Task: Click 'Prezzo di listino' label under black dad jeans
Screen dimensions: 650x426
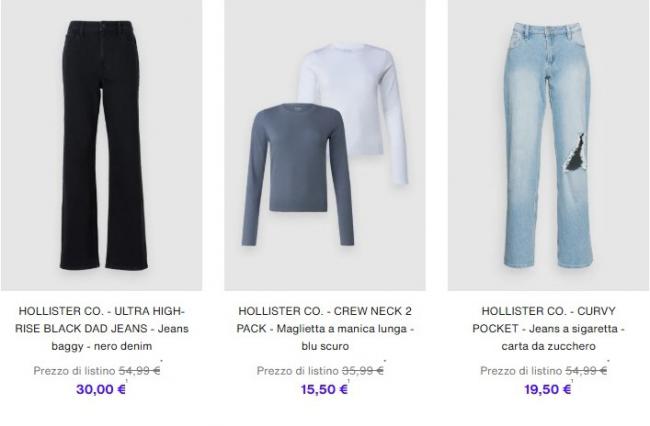Action: (x=74, y=370)
